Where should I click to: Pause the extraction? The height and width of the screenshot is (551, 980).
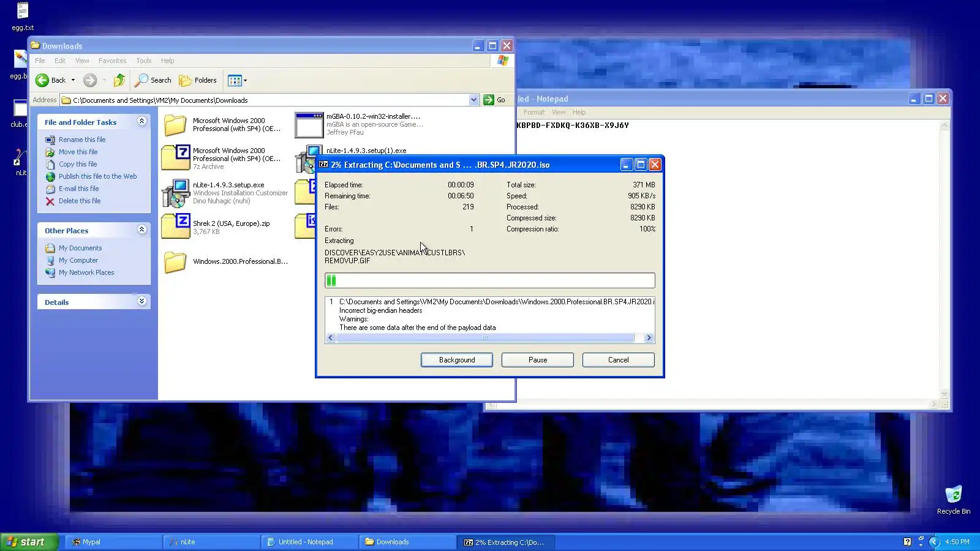point(538,360)
